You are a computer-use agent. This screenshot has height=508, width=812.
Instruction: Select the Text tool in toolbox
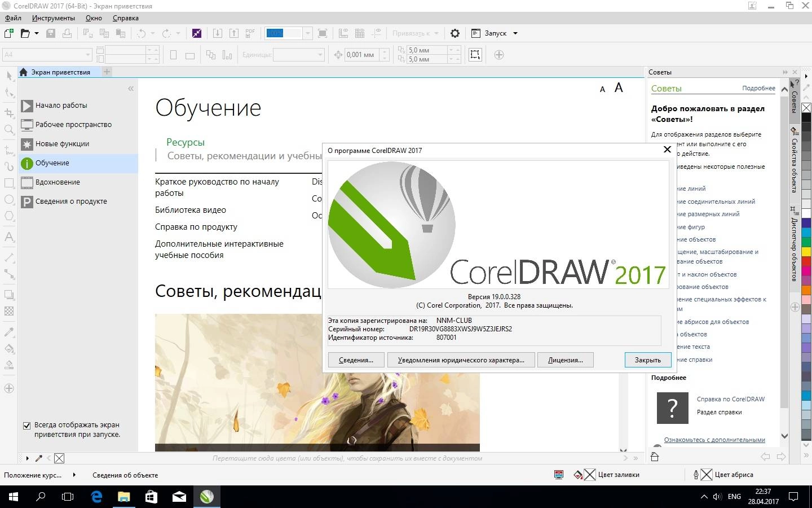pyautogui.click(x=9, y=237)
